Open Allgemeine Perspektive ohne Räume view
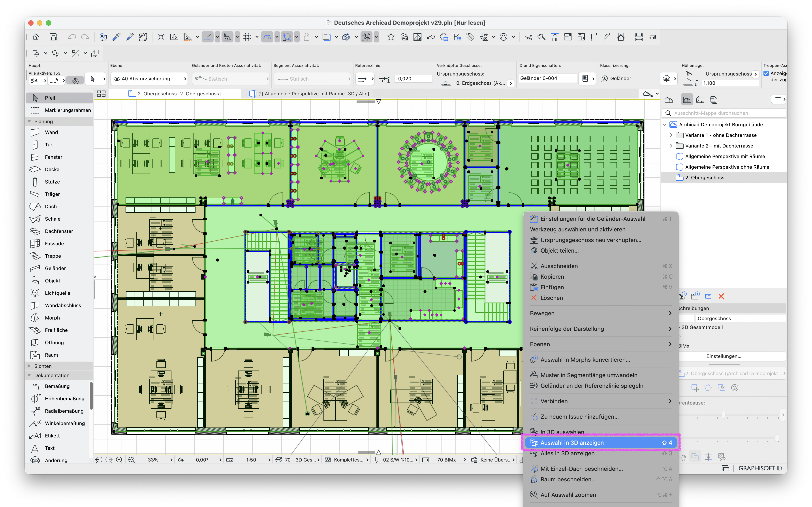This screenshot has height=507, width=812. tap(727, 167)
